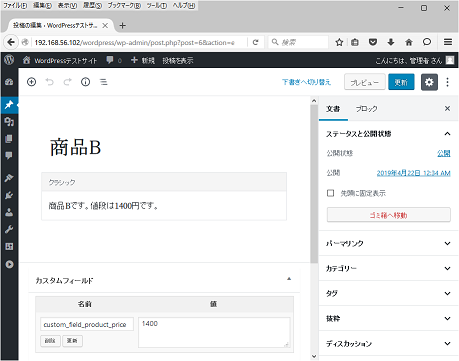The height and width of the screenshot is (361, 459).
Task: Open the block navigation list icon
Action: pyautogui.click(x=104, y=82)
